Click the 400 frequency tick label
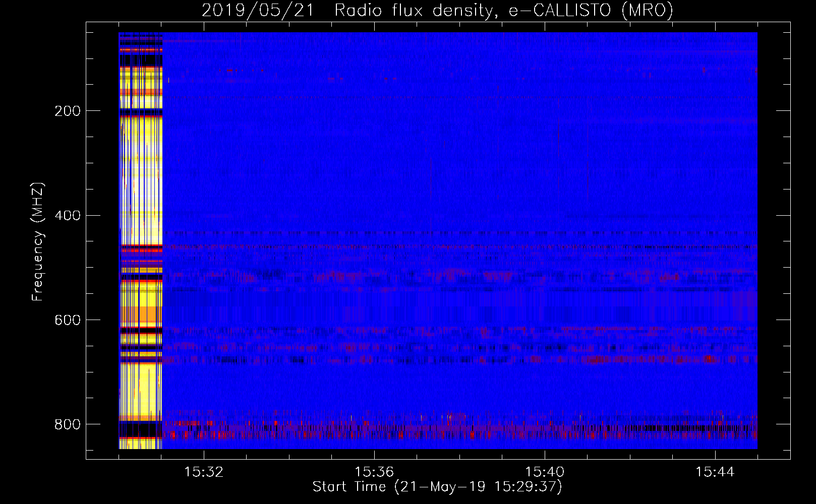 pyautogui.click(x=68, y=216)
